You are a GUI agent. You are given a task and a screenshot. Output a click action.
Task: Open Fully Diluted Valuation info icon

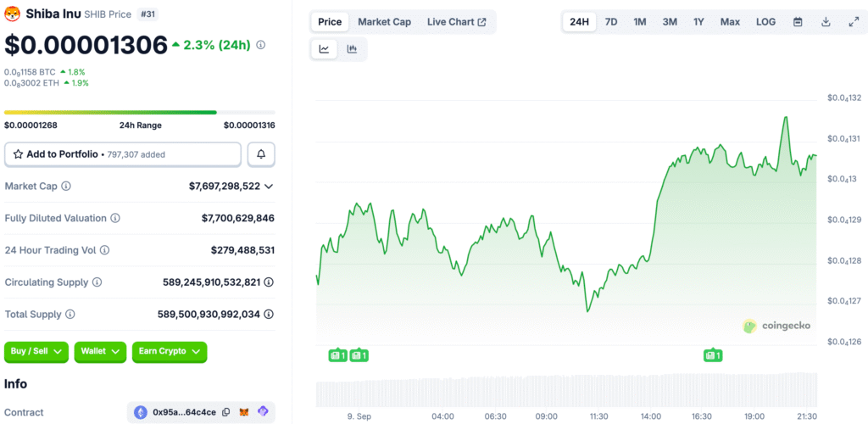(115, 218)
